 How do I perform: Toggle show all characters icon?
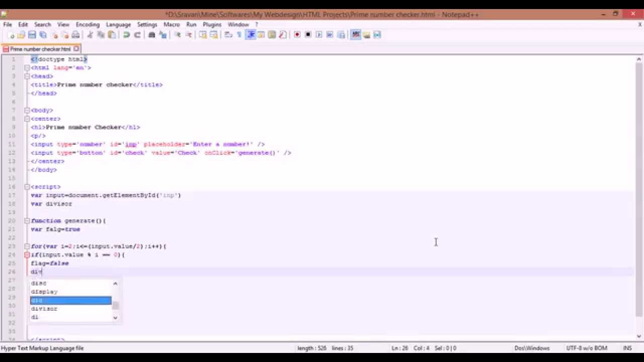pos(239,35)
